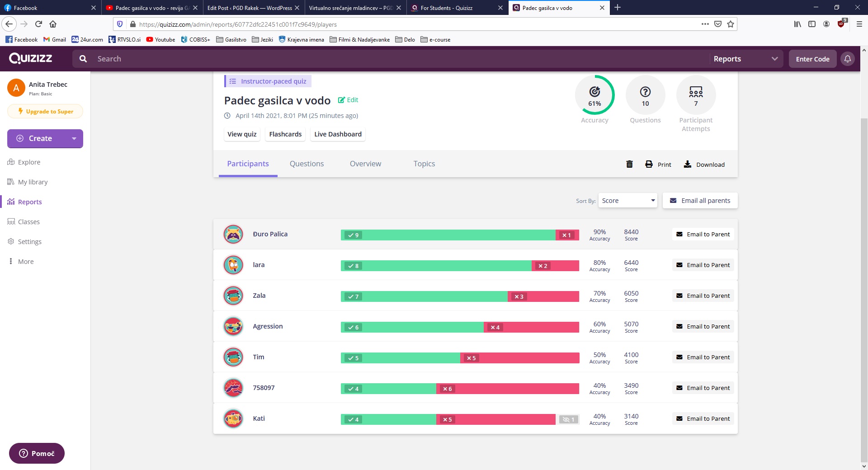Click the Live Dashboard button
The width and height of the screenshot is (868, 470).
[338, 134]
